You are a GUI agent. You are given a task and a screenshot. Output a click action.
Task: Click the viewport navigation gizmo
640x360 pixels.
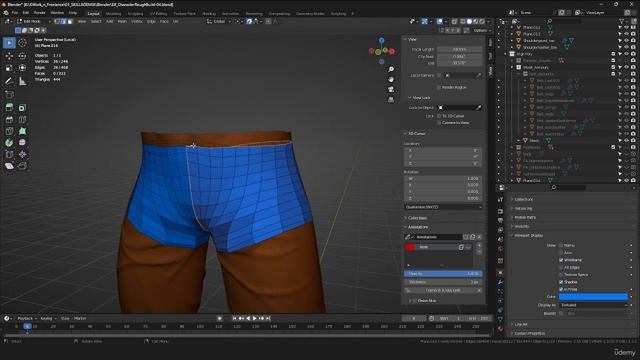point(382,51)
